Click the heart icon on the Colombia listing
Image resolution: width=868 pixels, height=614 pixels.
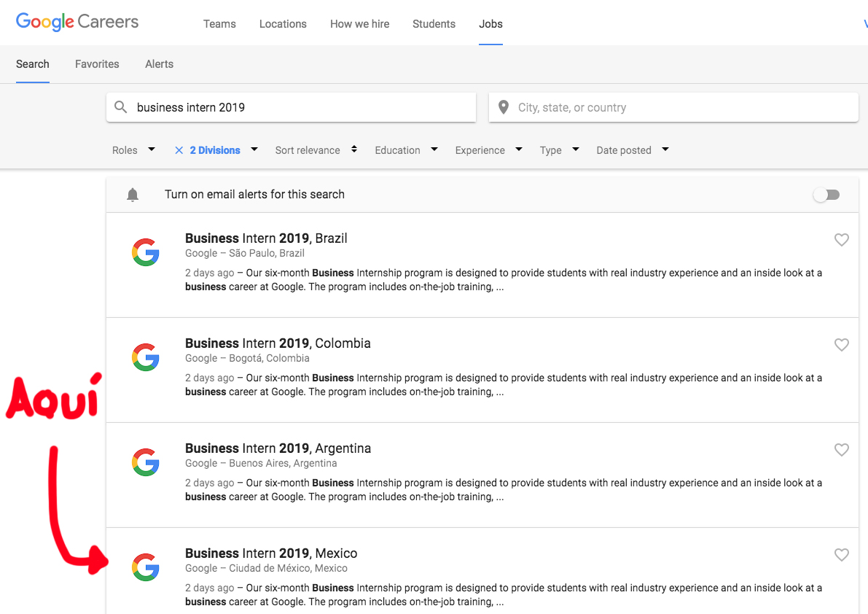point(842,344)
